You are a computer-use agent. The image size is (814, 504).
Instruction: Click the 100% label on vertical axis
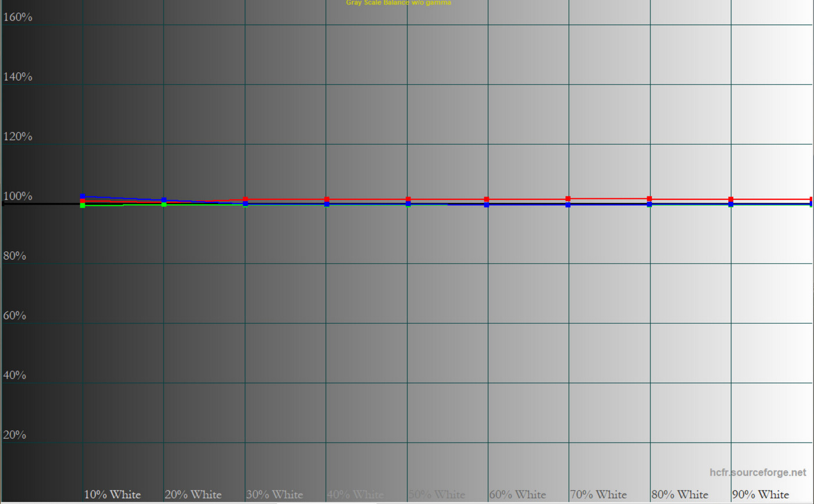[17, 196]
